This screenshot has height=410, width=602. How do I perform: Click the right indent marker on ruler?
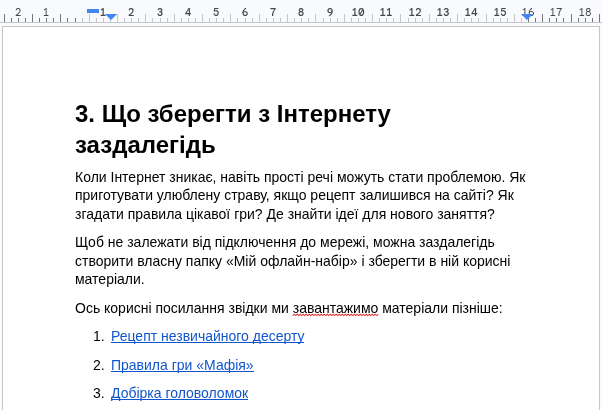527,17
